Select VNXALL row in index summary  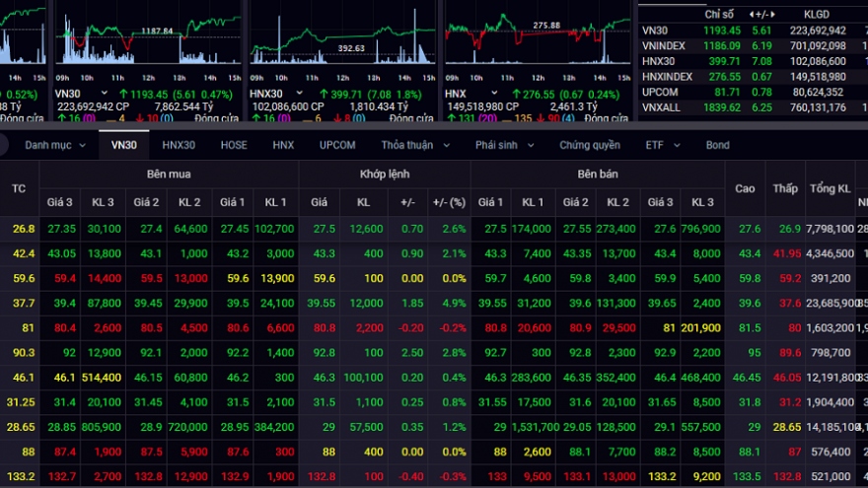point(753,107)
